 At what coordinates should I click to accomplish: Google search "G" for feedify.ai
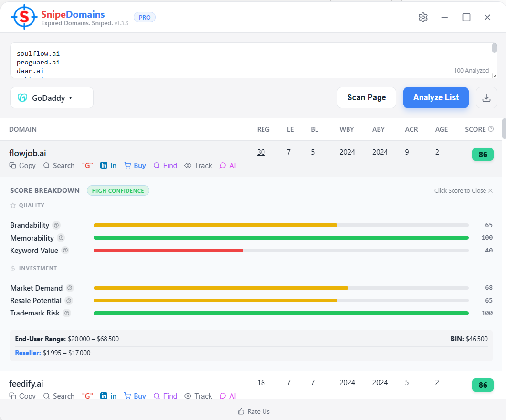tap(87, 396)
